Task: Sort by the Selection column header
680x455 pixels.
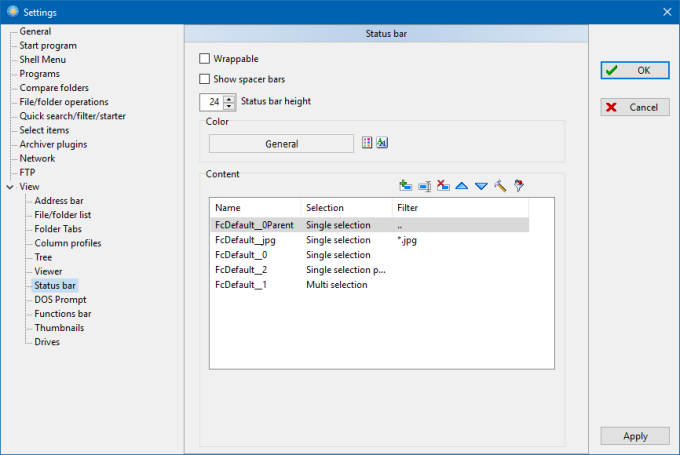Action: pos(347,208)
